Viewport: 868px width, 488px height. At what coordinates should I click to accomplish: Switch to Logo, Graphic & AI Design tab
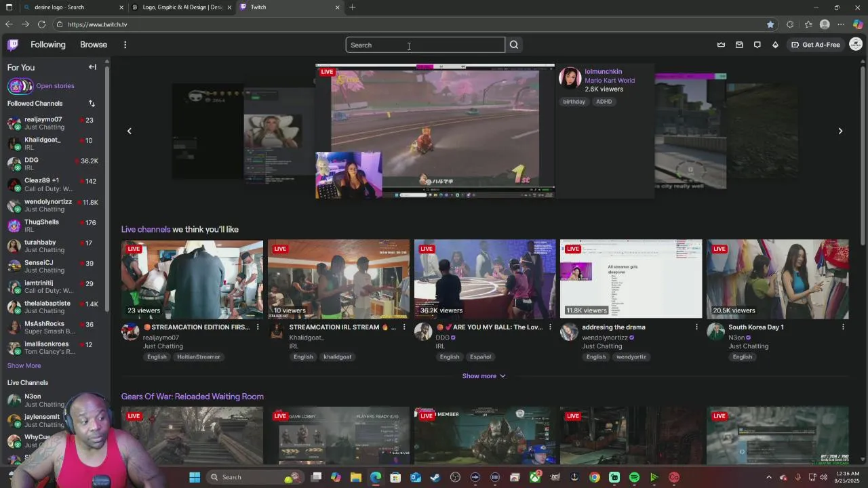point(182,7)
